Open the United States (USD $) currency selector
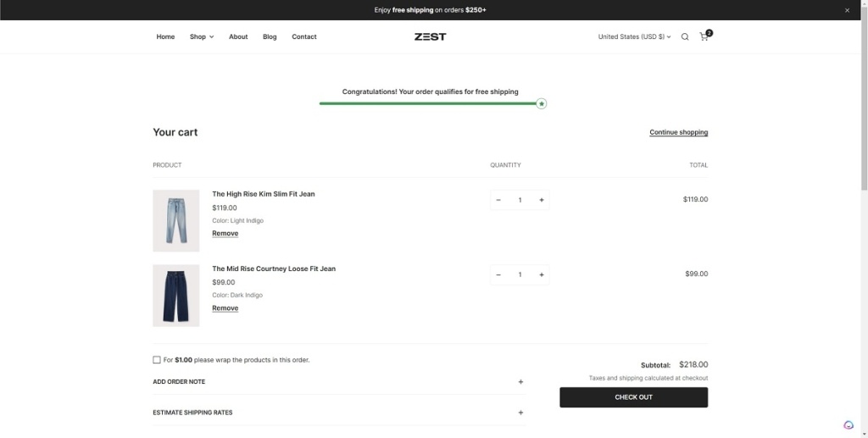 (634, 36)
